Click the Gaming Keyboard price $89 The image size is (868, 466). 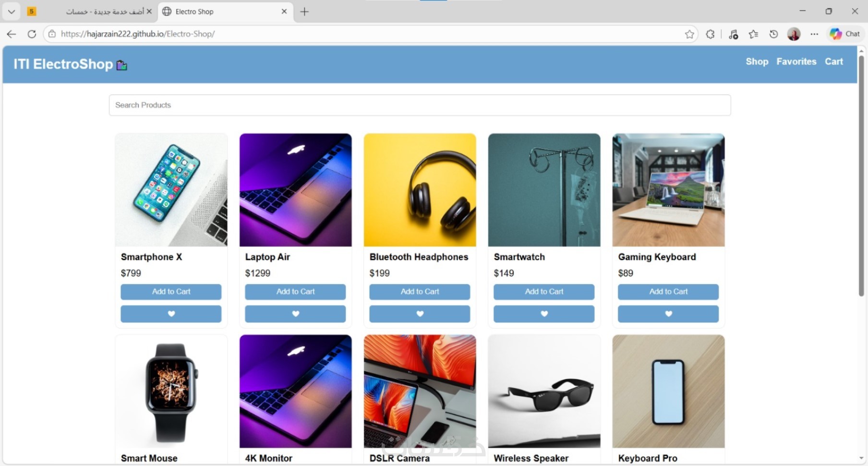[x=626, y=273]
